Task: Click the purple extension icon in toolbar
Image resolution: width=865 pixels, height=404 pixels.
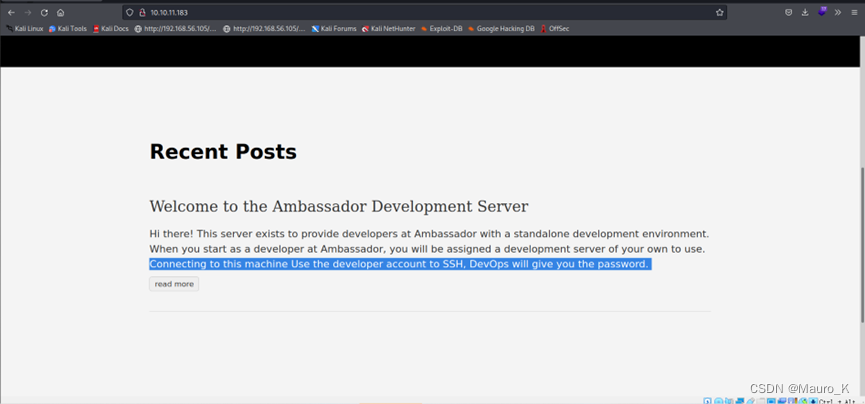Action: [822, 12]
